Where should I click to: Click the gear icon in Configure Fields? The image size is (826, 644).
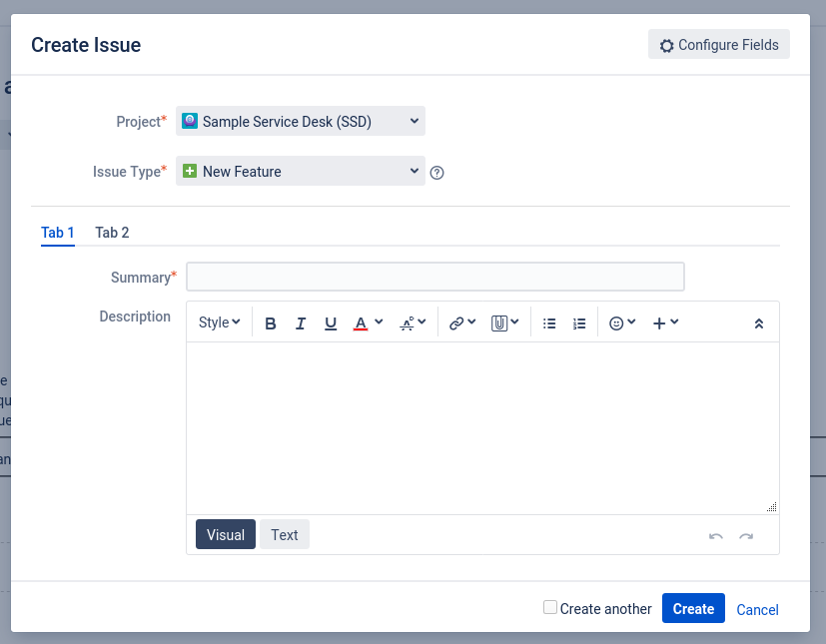[x=666, y=46]
